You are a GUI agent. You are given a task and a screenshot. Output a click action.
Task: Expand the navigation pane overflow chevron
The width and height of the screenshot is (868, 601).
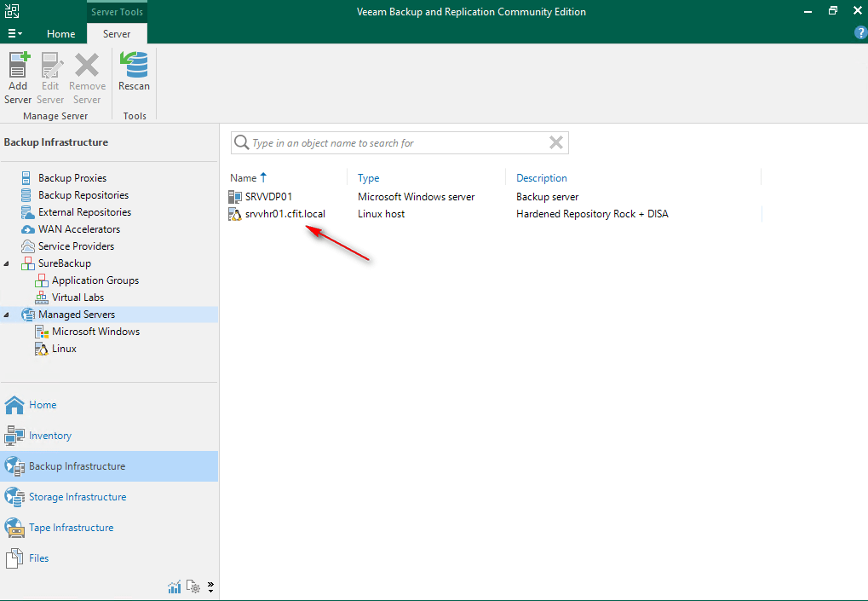pyautogui.click(x=210, y=587)
